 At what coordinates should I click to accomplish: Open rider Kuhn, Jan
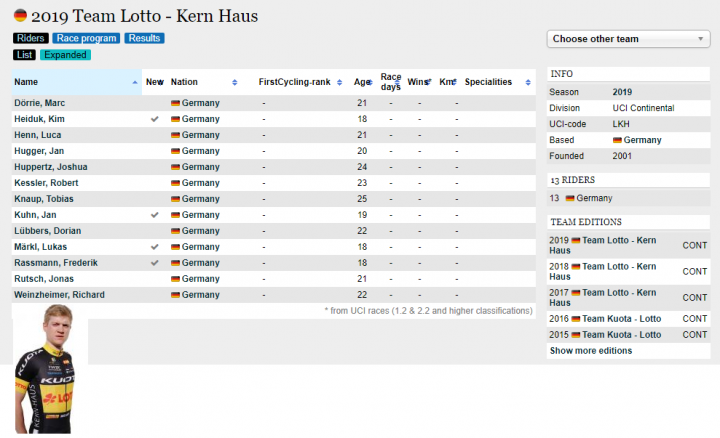pos(35,215)
